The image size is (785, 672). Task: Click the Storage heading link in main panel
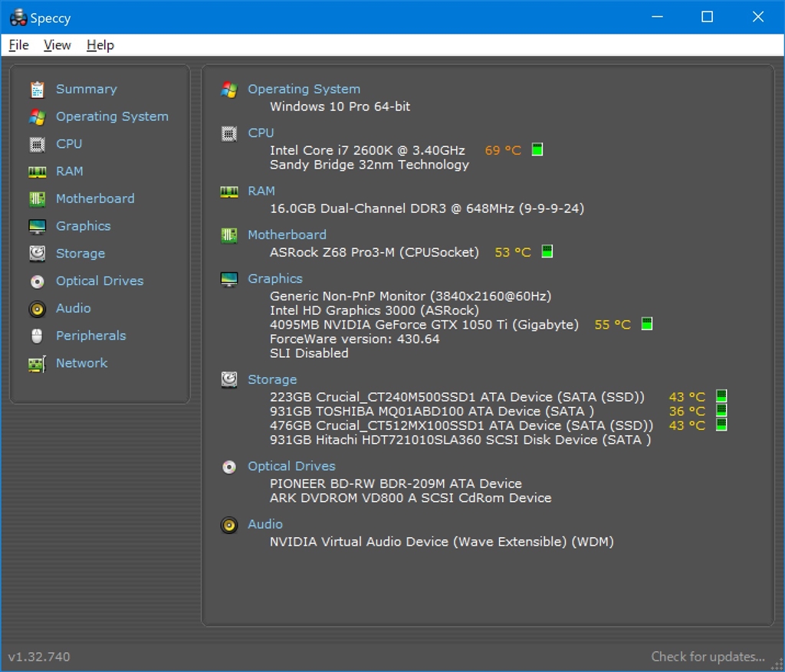click(272, 380)
